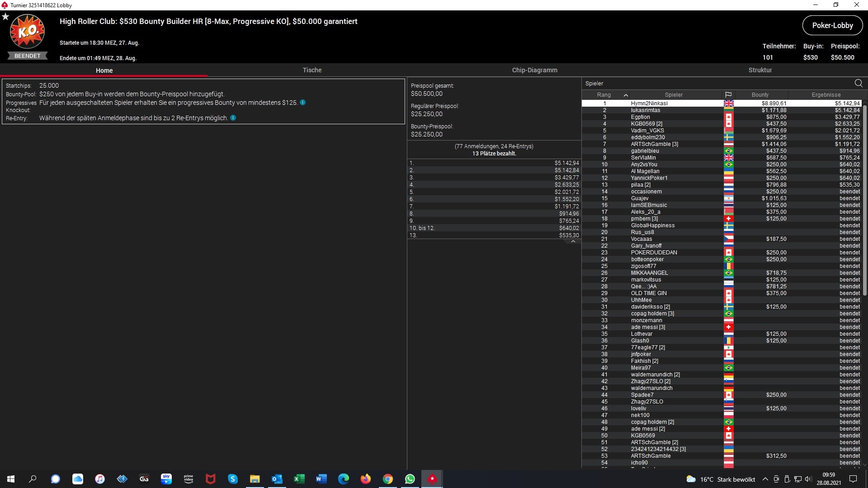Viewport: 868px width, 488px height.
Task: Show hidden system tray icons
Action: click(x=765, y=479)
